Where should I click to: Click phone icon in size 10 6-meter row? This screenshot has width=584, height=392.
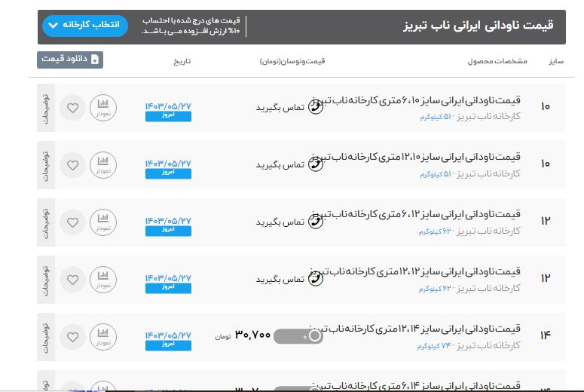(316, 108)
